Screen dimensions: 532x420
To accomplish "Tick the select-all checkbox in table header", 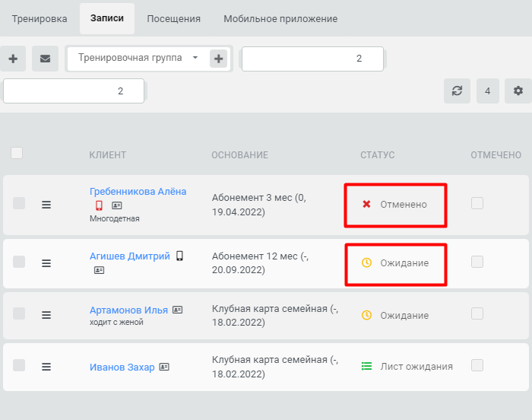I will (x=17, y=153).
